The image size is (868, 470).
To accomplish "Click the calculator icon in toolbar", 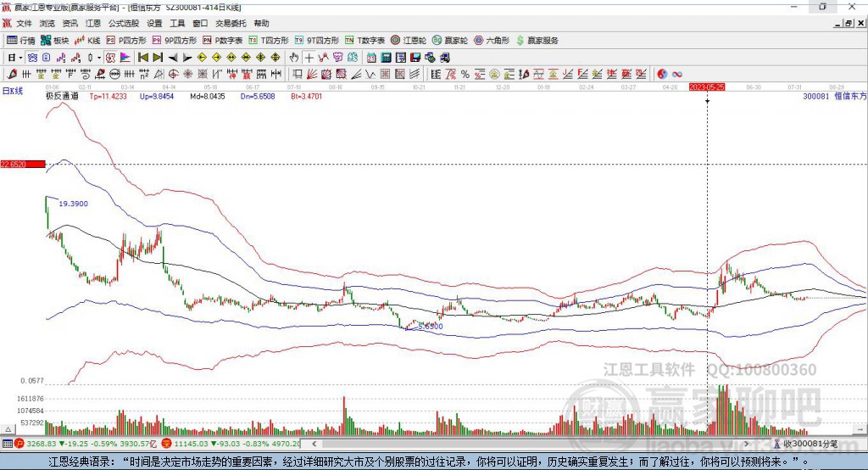I will coord(386,57).
